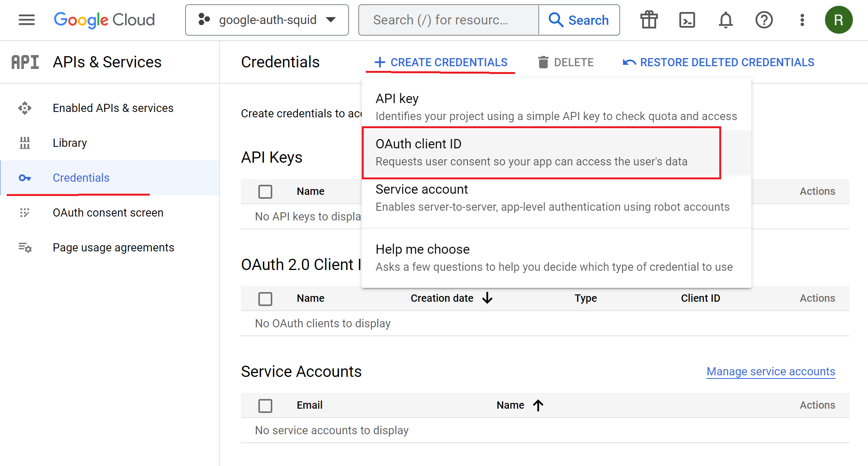Click the Library grid icon
The image size is (868, 466).
[25, 143]
